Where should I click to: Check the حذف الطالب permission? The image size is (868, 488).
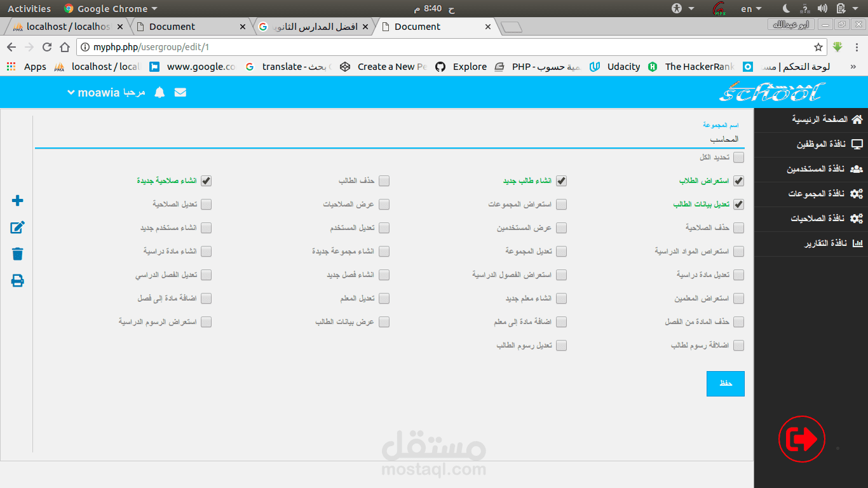point(384,180)
